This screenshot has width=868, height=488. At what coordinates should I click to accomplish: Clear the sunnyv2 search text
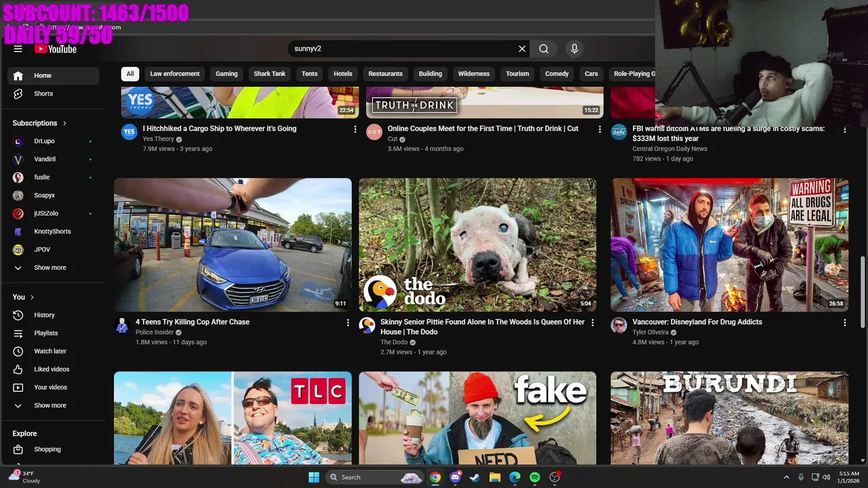point(522,49)
